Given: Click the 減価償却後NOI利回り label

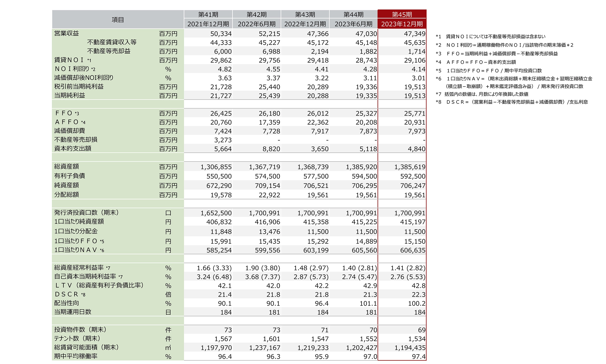Looking at the screenshot, I should tap(84, 78).
